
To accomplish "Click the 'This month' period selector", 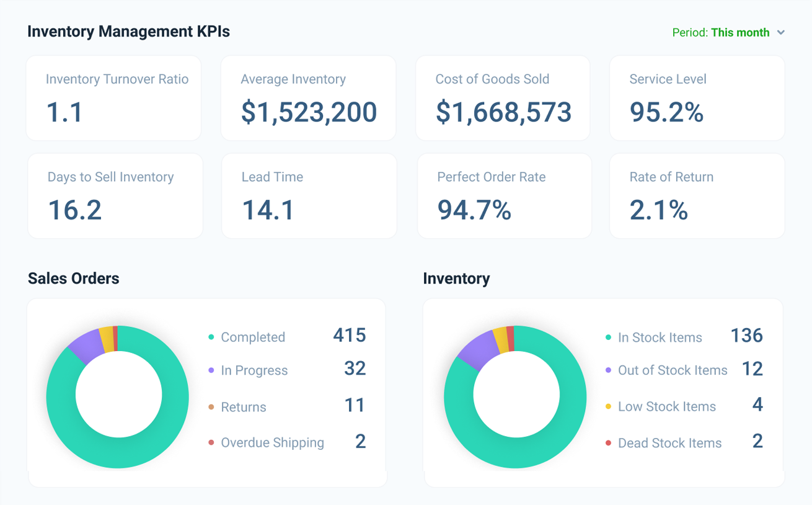I will click(740, 33).
